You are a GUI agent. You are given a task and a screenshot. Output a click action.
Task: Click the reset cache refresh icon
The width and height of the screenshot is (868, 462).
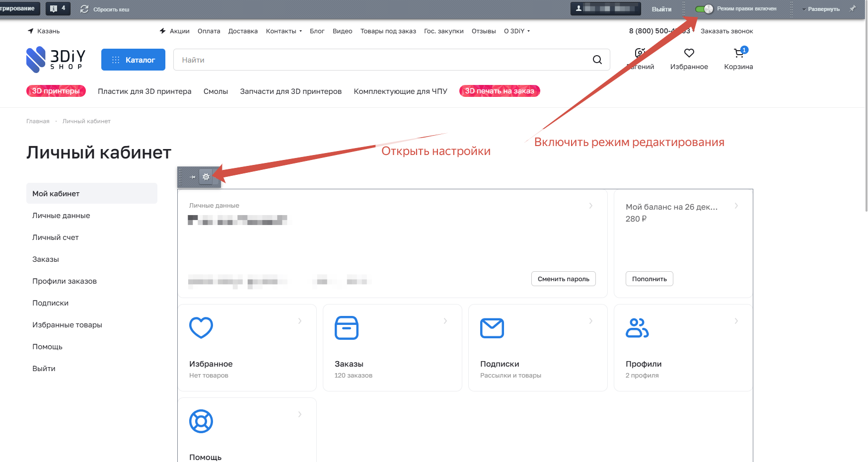pyautogui.click(x=84, y=9)
